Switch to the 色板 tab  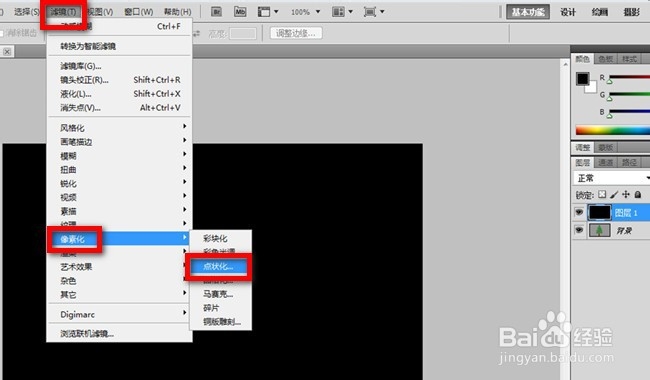[x=606, y=59]
